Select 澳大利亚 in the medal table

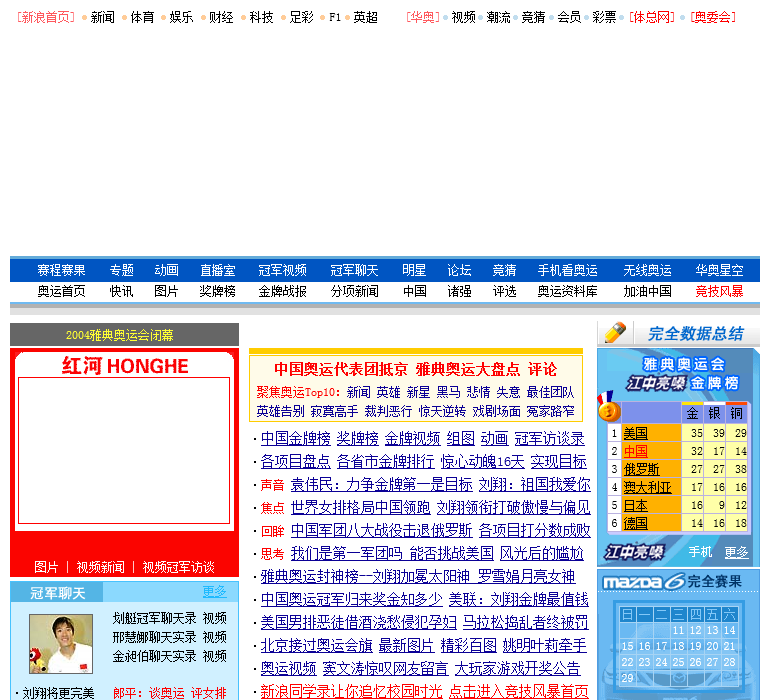[647, 487]
